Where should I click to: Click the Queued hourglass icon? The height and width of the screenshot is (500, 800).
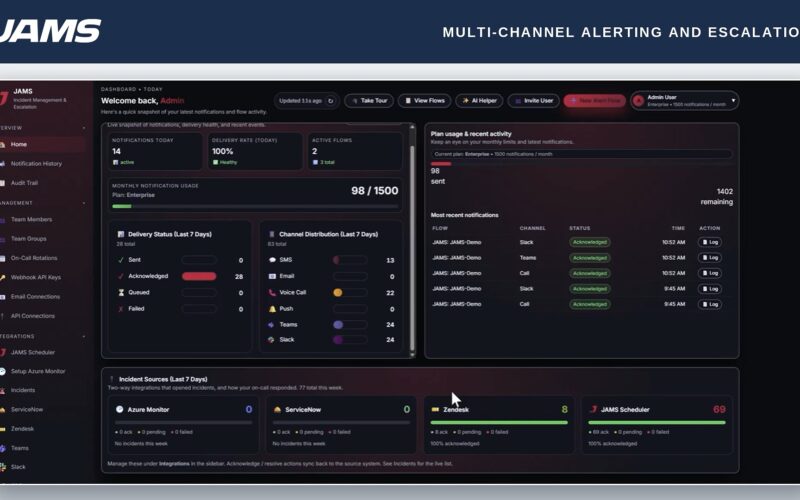tap(121, 293)
